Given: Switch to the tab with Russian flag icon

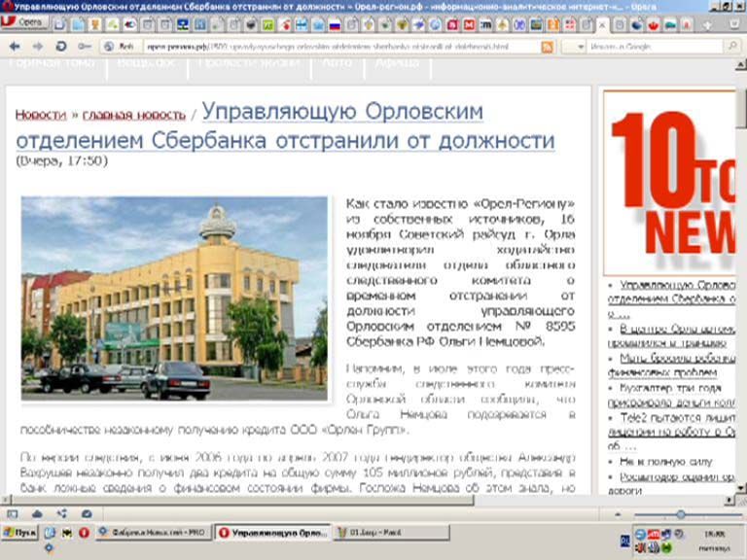Looking at the screenshot, I should [335, 25].
